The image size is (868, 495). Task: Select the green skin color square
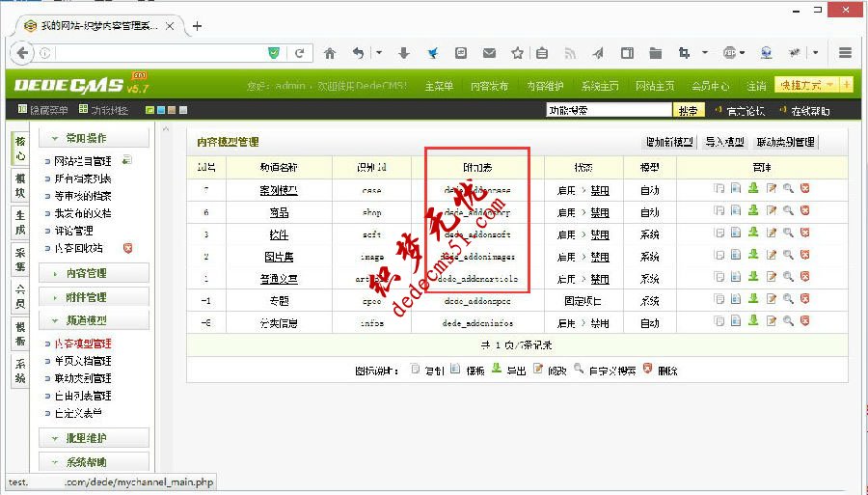[x=149, y=110]
